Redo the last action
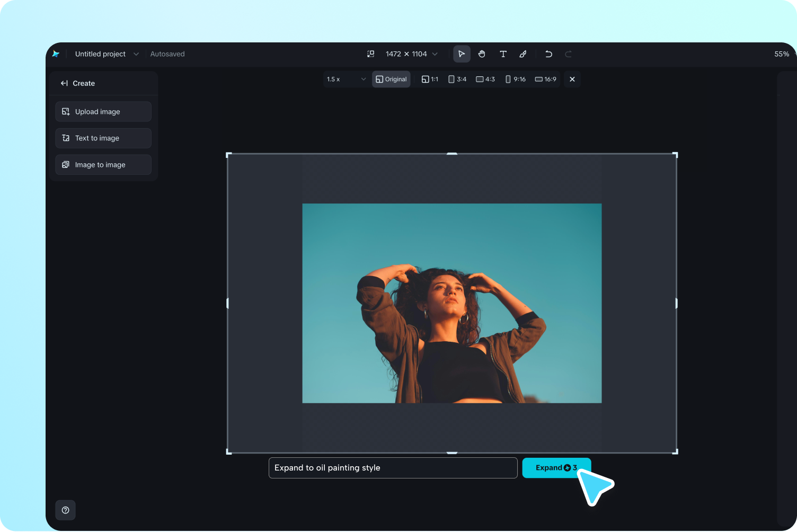The height and width of the screenshot is (532, 797). click(568, 54)
